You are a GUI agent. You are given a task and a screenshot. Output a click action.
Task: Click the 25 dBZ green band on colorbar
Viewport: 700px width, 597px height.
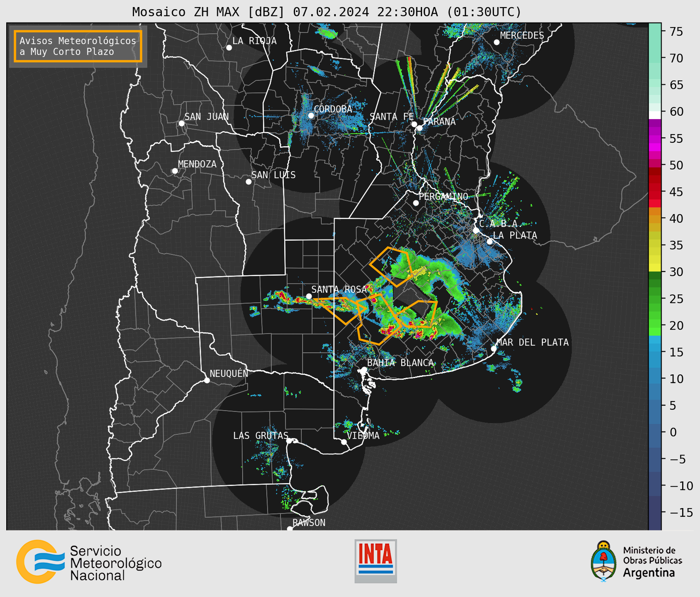[x=655, y=298]
